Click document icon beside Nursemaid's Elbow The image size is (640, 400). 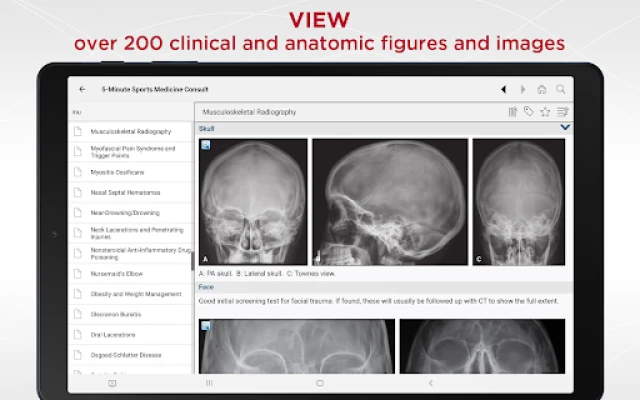coord(78,273)
